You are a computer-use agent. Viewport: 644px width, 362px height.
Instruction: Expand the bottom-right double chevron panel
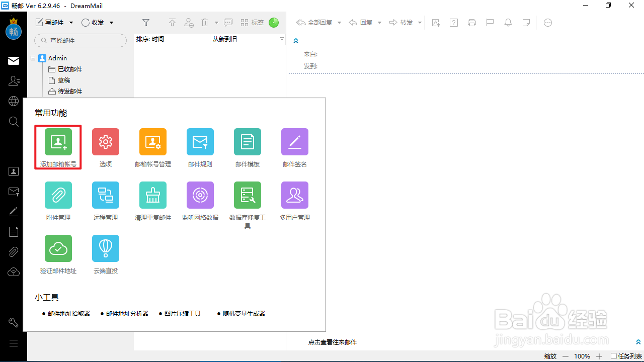(638, 342)
